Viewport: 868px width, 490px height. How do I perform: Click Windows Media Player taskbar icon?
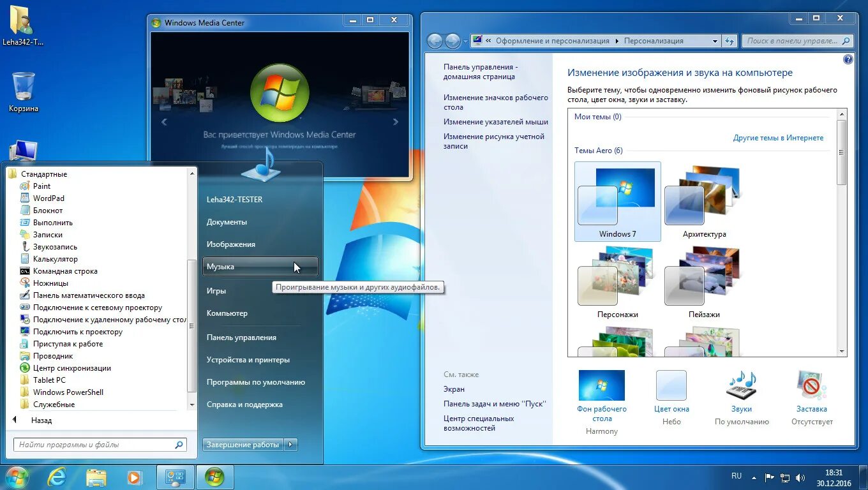(x=134, y=477)
